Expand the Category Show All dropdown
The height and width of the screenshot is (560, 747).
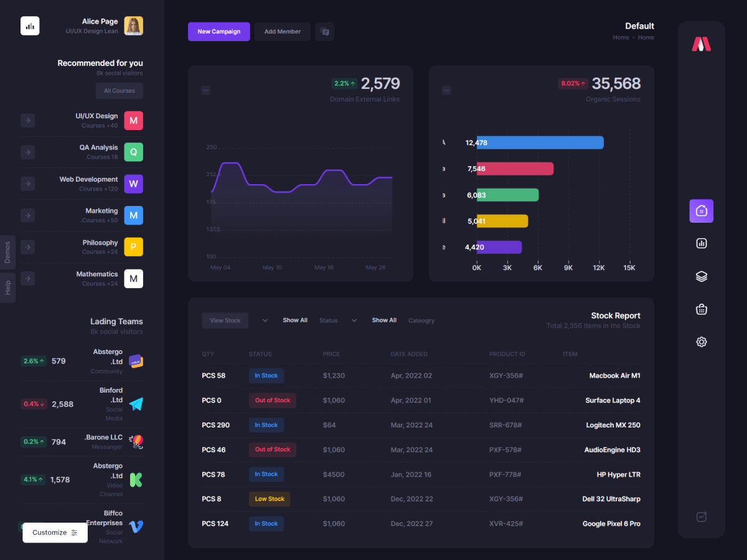[354, 320]
